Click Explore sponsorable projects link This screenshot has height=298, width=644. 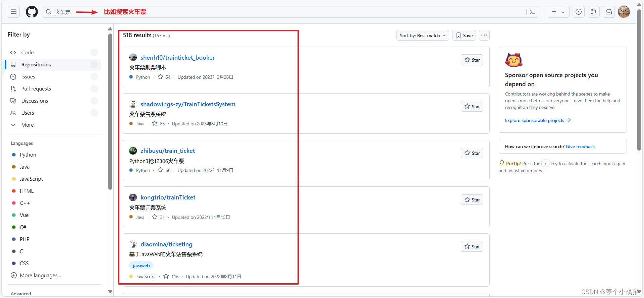point(538,120)
